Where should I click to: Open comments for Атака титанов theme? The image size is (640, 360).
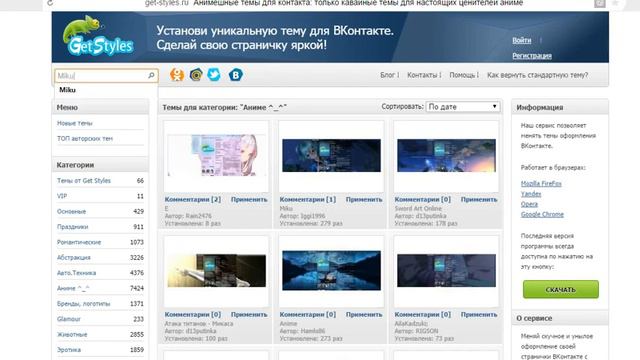pos(193,315)
